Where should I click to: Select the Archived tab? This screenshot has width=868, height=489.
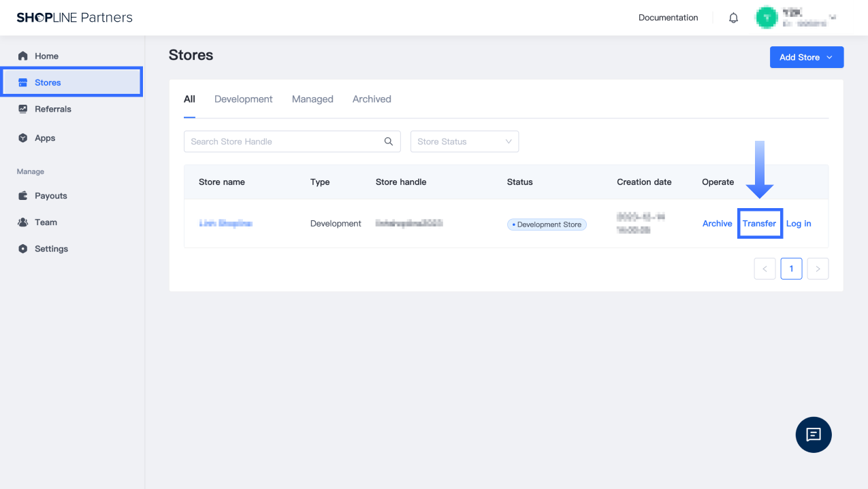[x=372, y=99]
